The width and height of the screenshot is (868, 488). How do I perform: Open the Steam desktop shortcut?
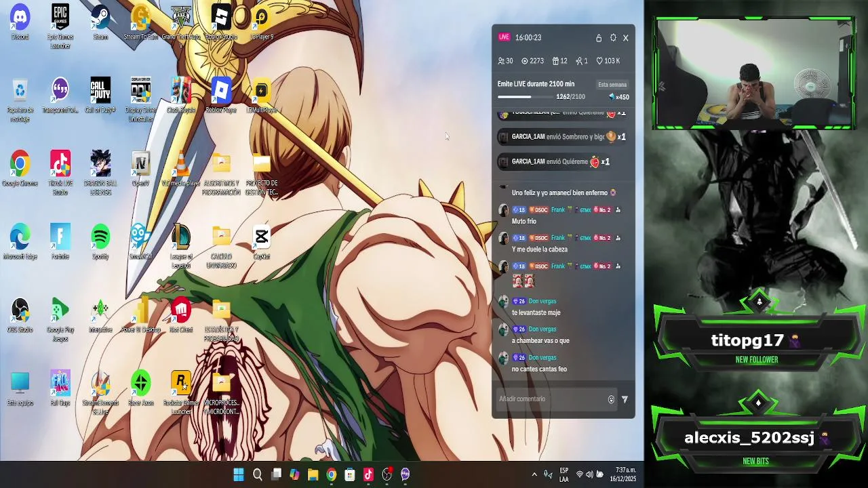(x=100, y=22)
